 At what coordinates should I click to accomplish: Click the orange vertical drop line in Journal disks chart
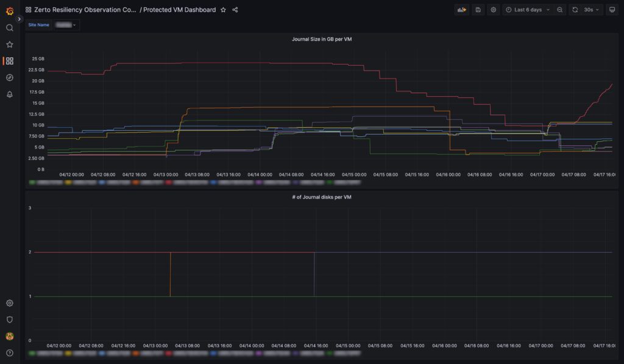click(171, 274)
